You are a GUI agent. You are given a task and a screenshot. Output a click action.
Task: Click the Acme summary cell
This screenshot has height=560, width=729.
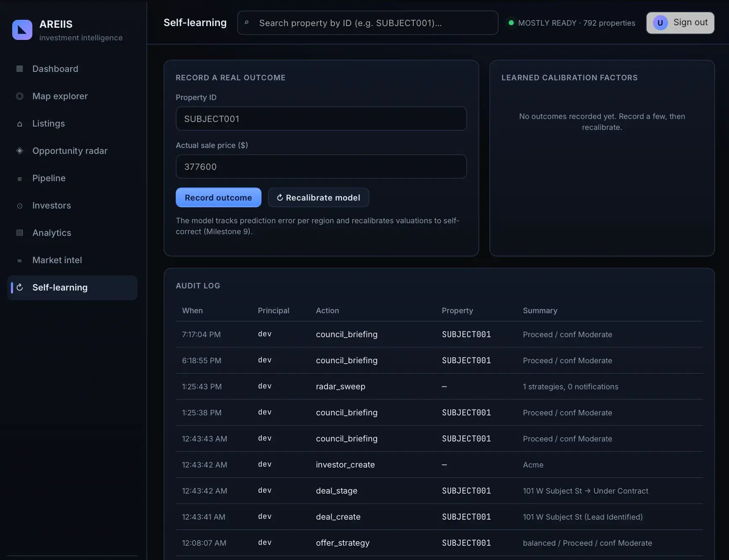coord(533,465)
